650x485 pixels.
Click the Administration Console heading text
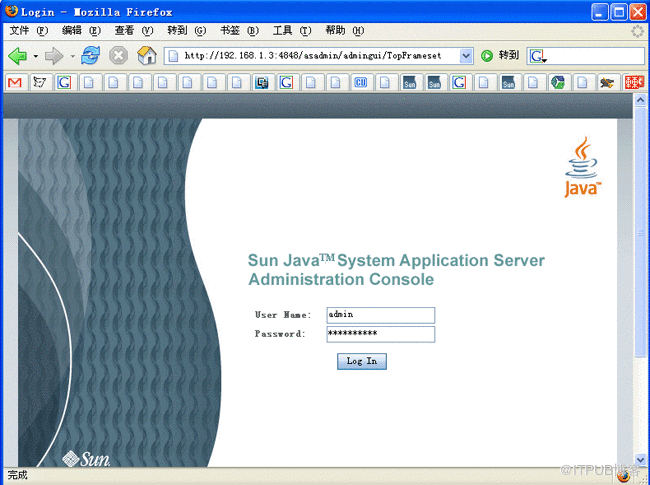click(x=341, y=279)
